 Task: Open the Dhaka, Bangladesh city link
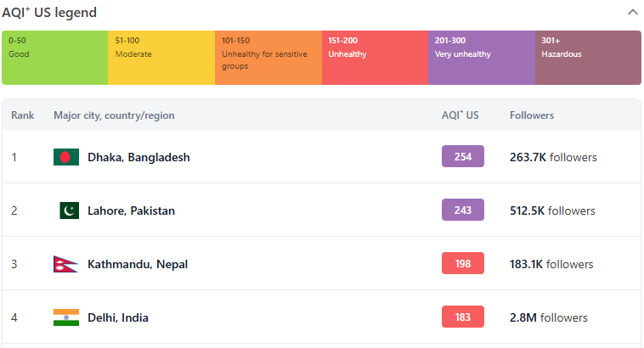[138, 157]
